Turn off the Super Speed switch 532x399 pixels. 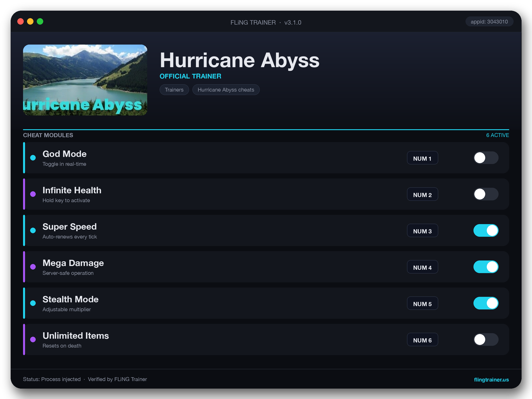(486, 230)
